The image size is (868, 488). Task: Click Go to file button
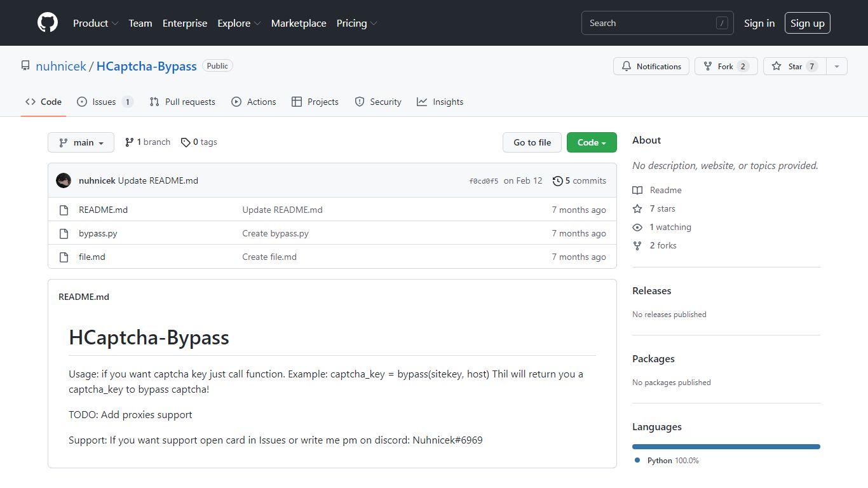(532, 142)
